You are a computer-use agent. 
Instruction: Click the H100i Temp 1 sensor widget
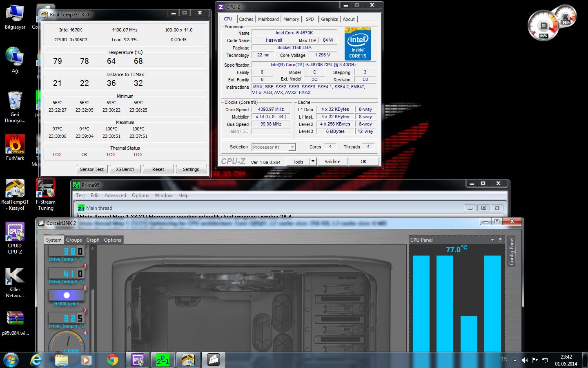coord(67,321)
